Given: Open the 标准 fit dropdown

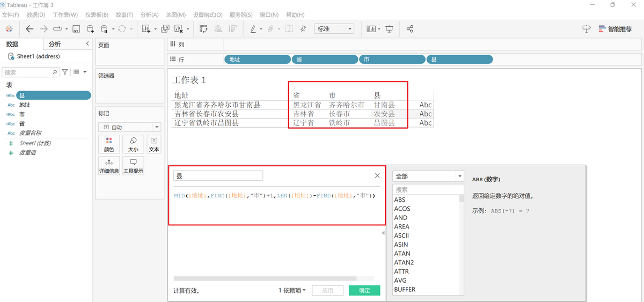Looking at the screenshot, I should pyautogui.click(x=334, y=29).
